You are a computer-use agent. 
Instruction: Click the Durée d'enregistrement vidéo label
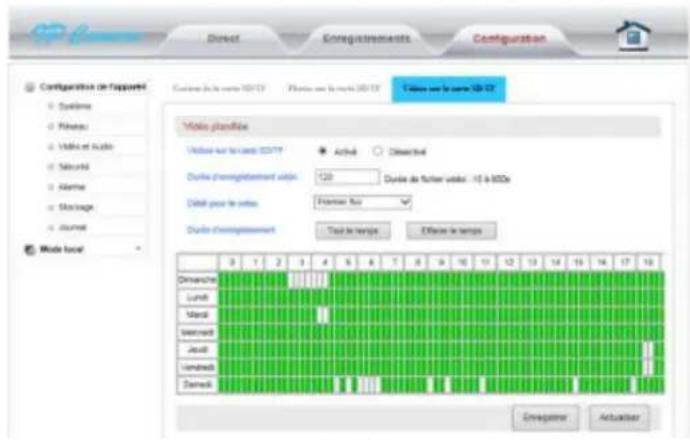[242, 177]
